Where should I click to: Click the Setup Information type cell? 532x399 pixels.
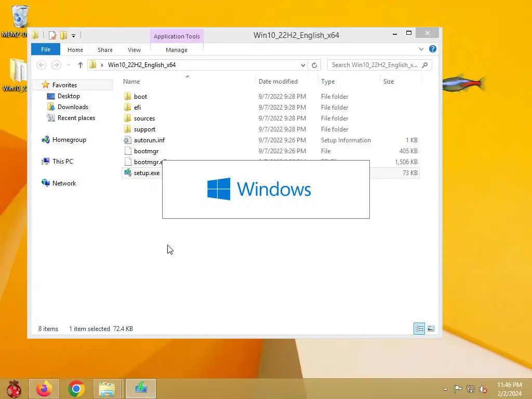[345, 140]
